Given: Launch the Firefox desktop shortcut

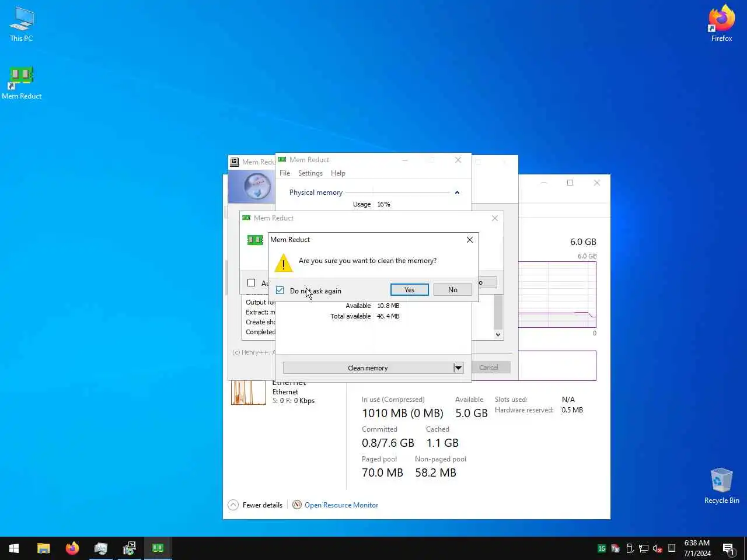Looking at the screenshot, I should coord(721,23).
